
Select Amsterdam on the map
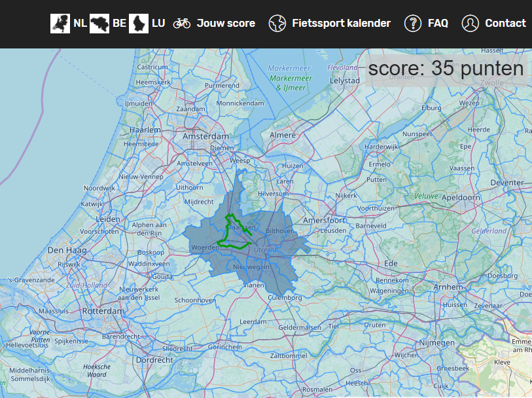click(x=205, y=136)
